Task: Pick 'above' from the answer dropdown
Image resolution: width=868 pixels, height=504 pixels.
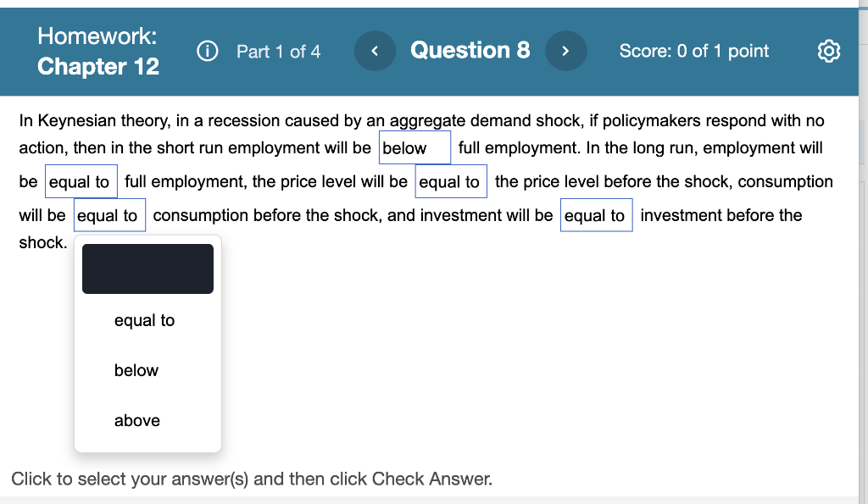Action: tap(136, 420)
